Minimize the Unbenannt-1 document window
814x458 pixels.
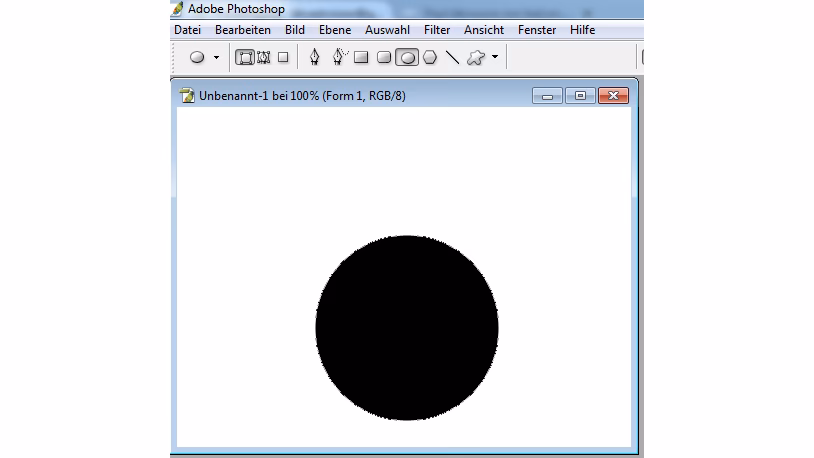click(x=547, y=96)
